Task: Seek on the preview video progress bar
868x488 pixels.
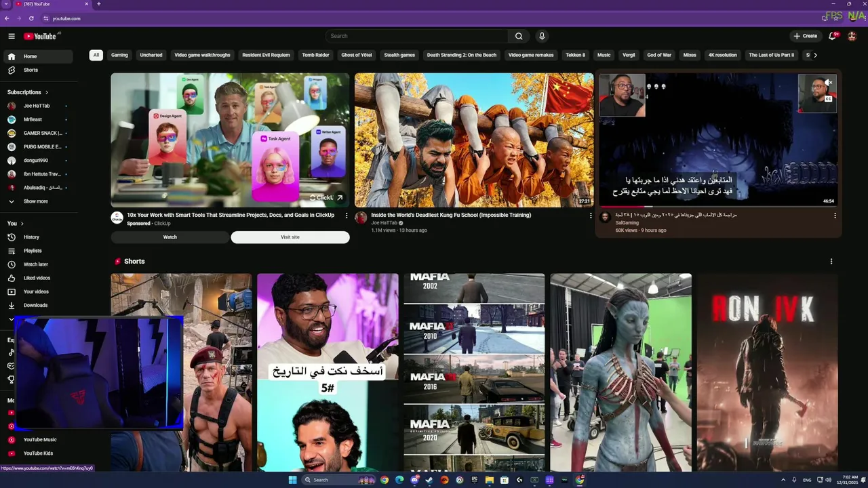Action: click(718, 206)
